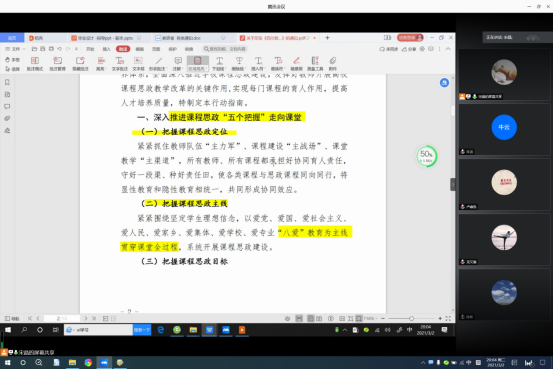This screenshot has height=369, width=553.
Task: Open the 文件 file menu dropdown
Action: 16,49
